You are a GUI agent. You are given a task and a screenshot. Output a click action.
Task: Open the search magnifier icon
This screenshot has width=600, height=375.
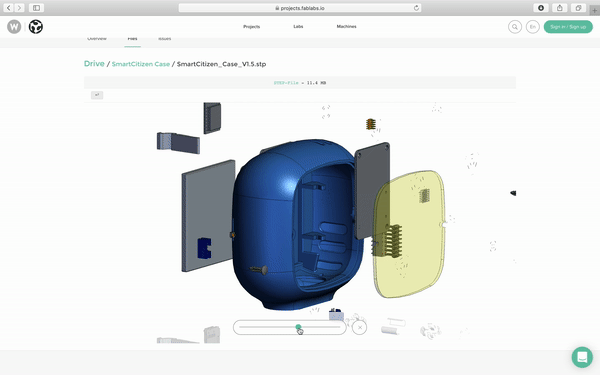click(515, 27)
